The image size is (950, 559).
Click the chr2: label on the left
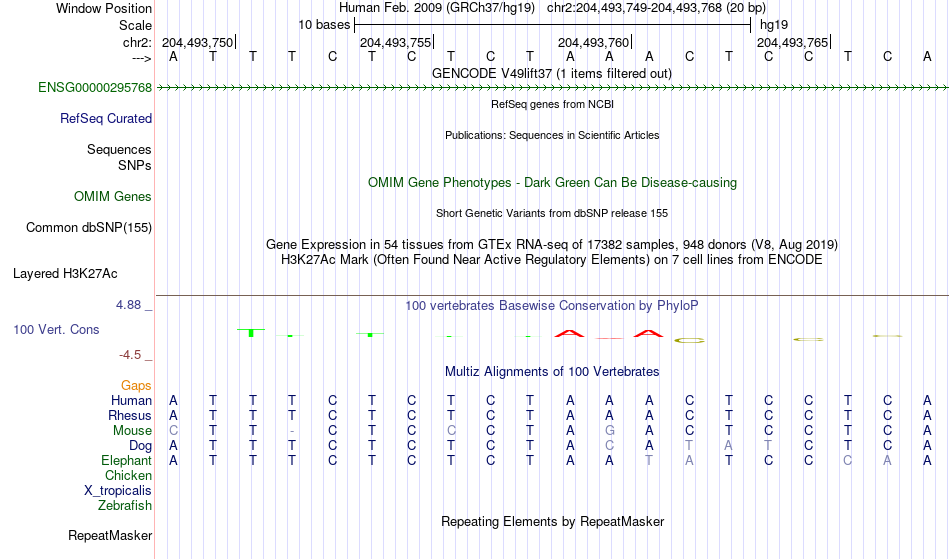[137, 42]
